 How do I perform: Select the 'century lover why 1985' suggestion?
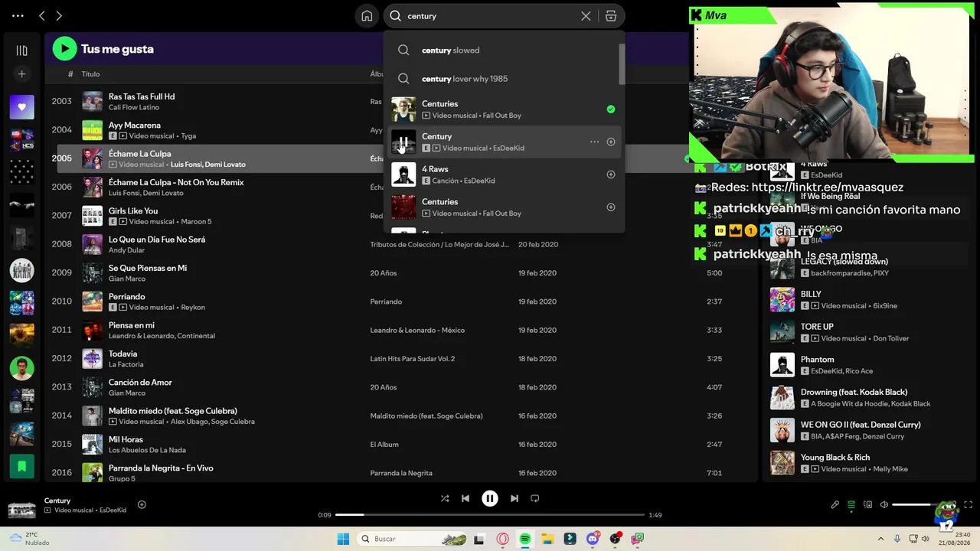tap(504, 79)
